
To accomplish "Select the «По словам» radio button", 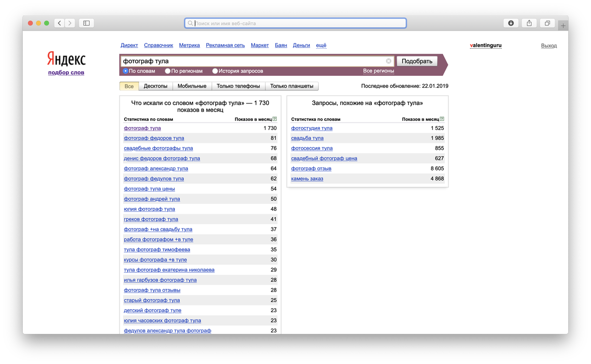I will [x=126, y=70].
